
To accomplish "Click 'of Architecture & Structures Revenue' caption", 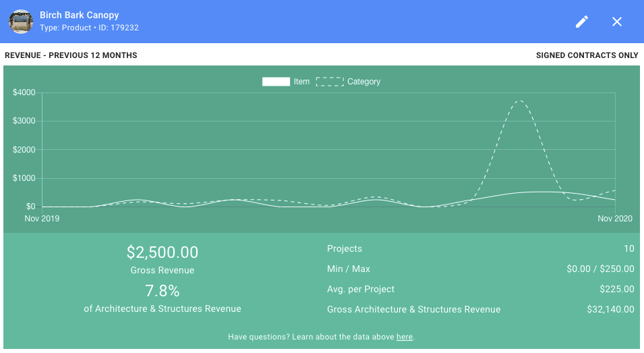I will 163,308.
